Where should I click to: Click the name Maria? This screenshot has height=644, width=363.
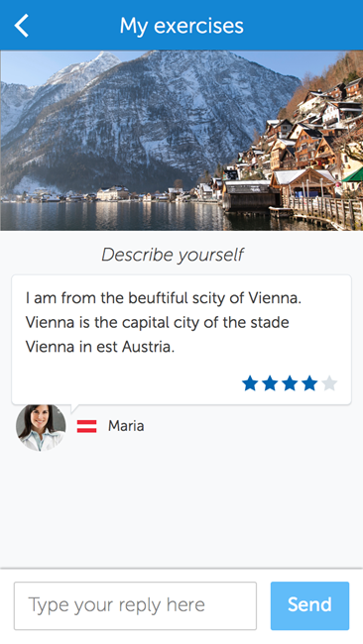tap(126, 426)
